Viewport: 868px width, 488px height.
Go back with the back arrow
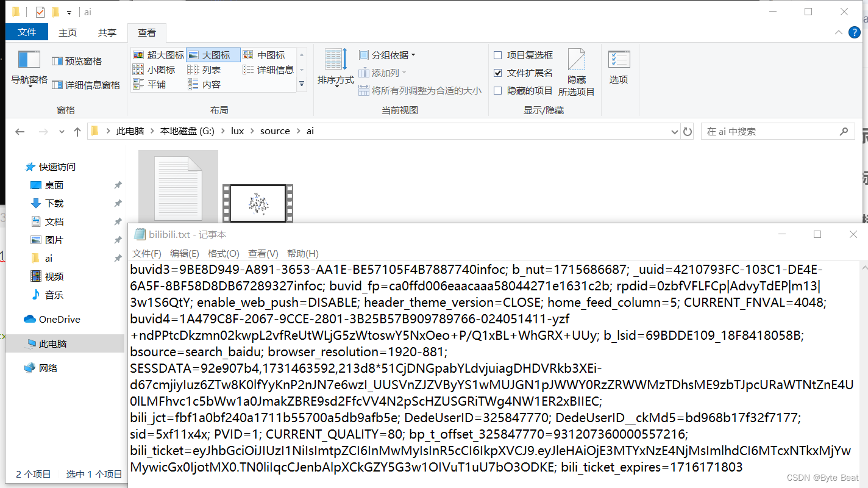[20, 131]
